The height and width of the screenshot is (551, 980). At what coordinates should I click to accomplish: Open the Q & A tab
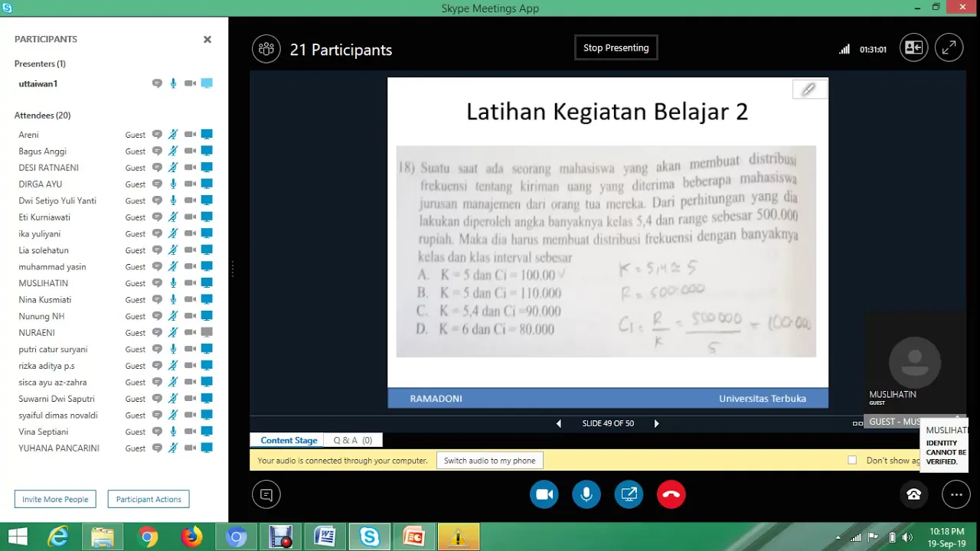click(x=353, y=440)
